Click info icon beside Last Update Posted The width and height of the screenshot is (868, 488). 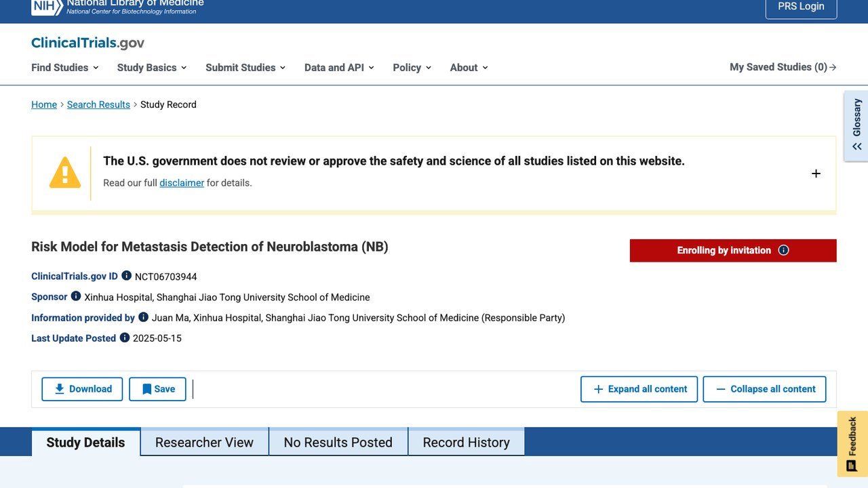(x=125, y=338)
